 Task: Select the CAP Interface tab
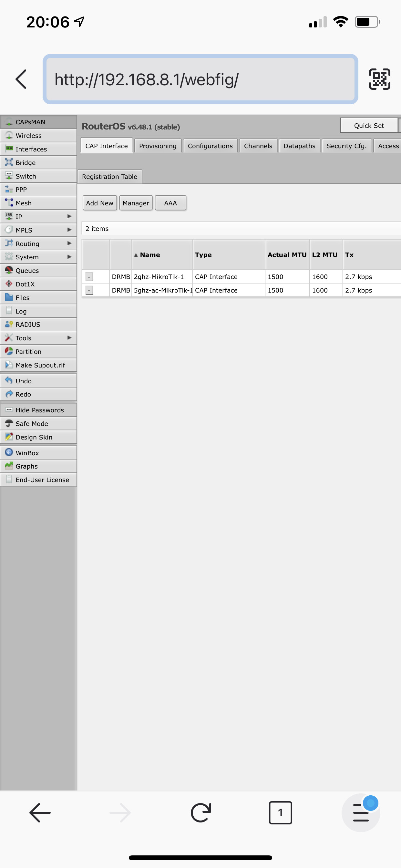click(107, 146)
